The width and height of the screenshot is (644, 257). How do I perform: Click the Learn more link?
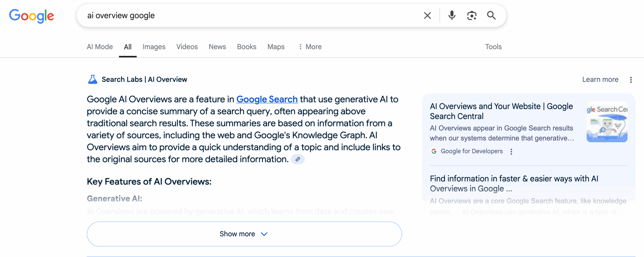(x=600, y=80)
